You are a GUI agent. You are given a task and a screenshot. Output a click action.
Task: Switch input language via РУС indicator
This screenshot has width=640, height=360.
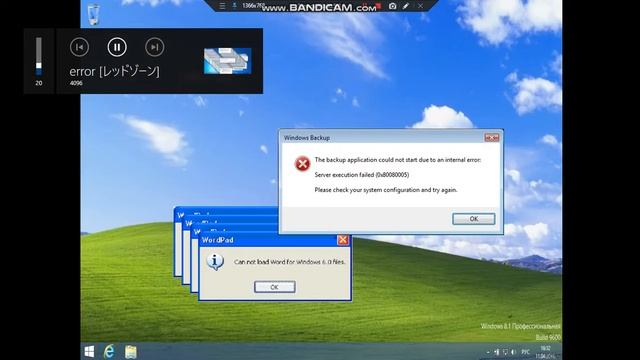(525, 352)
